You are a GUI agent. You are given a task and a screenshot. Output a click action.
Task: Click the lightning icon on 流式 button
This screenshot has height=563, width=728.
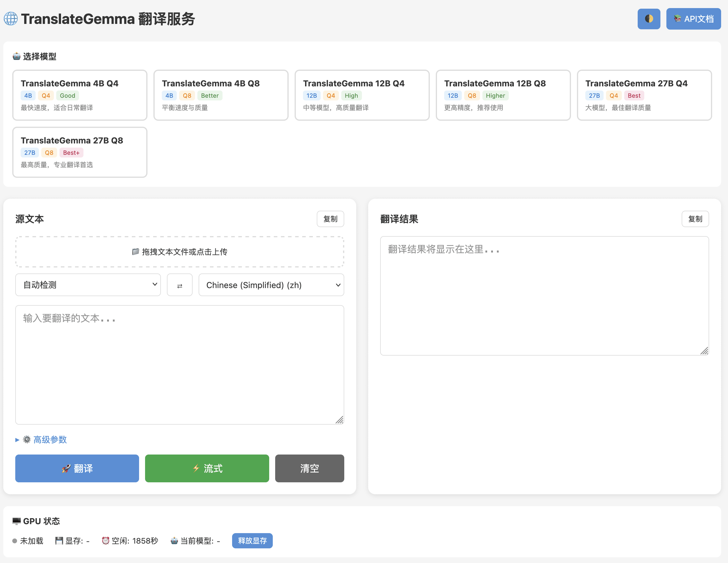196,469
